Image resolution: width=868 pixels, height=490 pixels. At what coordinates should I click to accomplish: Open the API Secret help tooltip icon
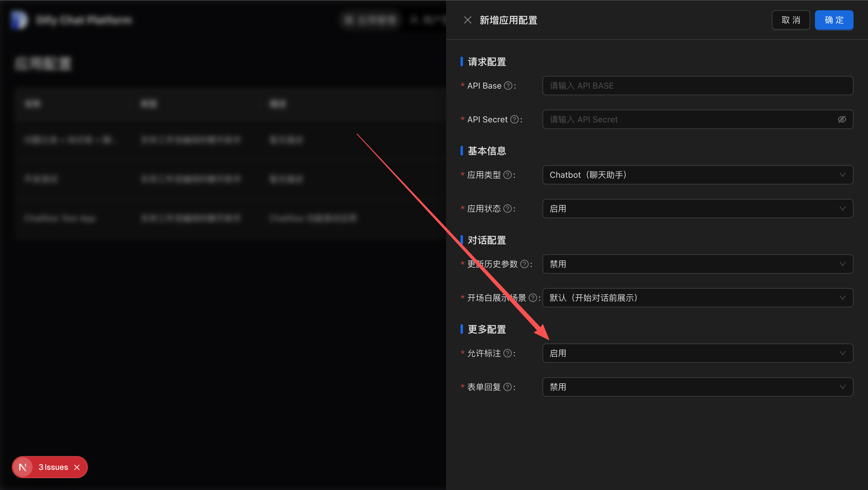514,119
